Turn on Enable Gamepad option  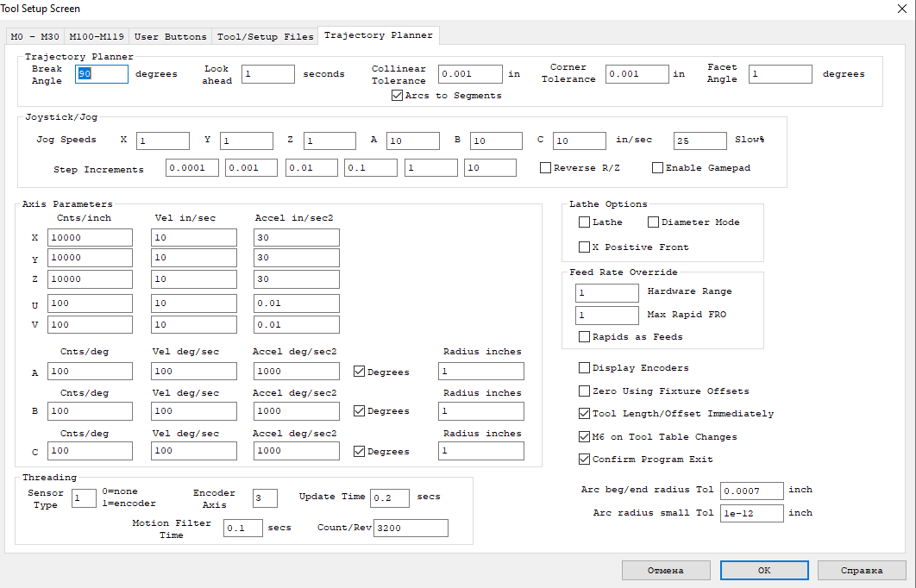pos(658,168)
